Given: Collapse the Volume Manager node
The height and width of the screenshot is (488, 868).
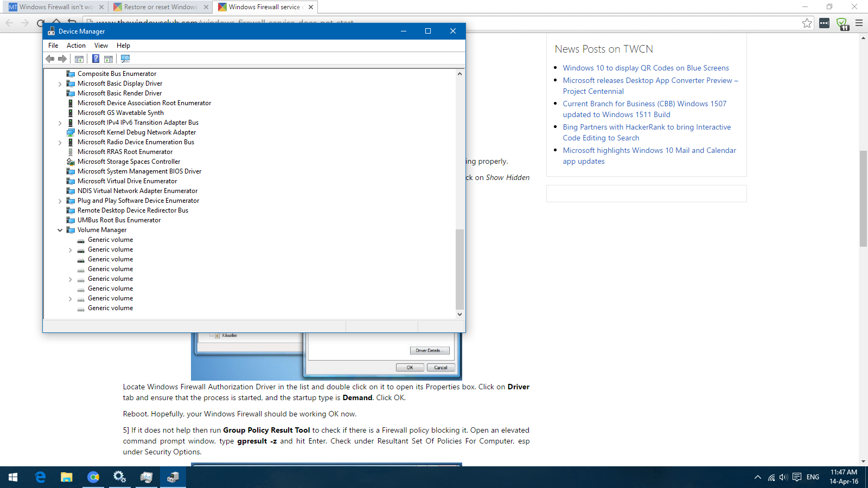Looking at the screenshot, I should pos(60,230).
